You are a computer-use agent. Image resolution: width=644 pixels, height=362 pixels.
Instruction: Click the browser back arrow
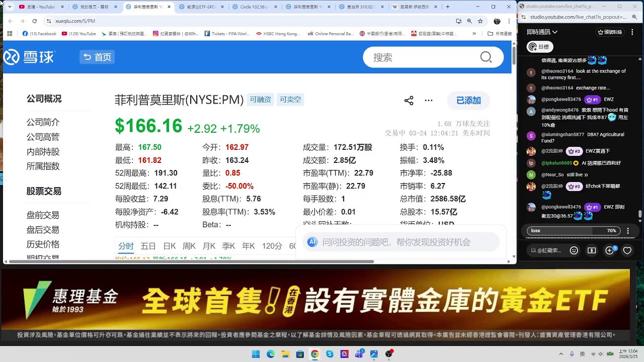[x=10, y=21]
